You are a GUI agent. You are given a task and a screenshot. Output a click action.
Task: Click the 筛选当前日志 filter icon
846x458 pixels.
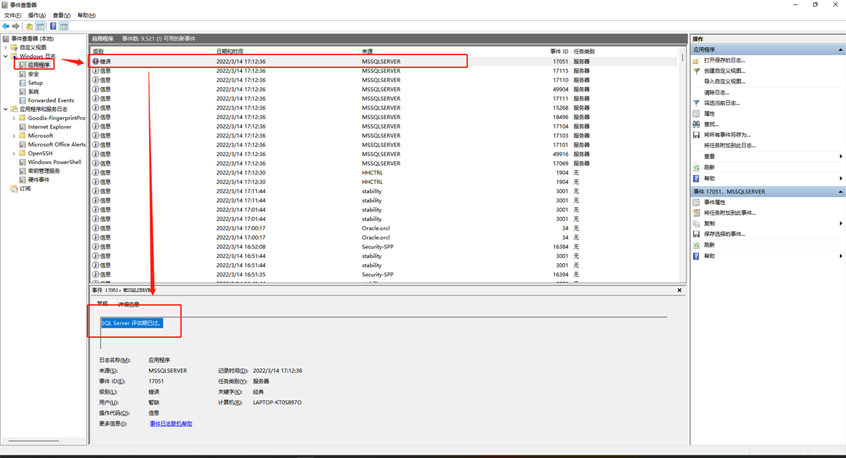click(x=697, y=103)
